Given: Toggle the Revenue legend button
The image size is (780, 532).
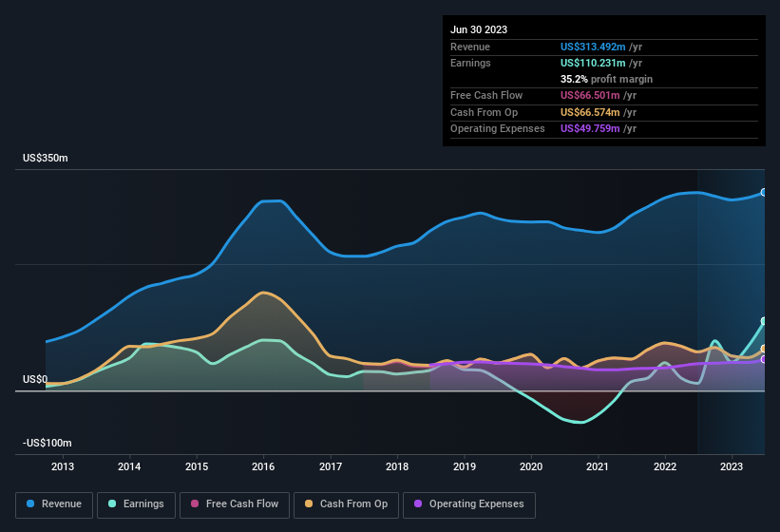Looking at the screenshot, I should click(54, 504).
